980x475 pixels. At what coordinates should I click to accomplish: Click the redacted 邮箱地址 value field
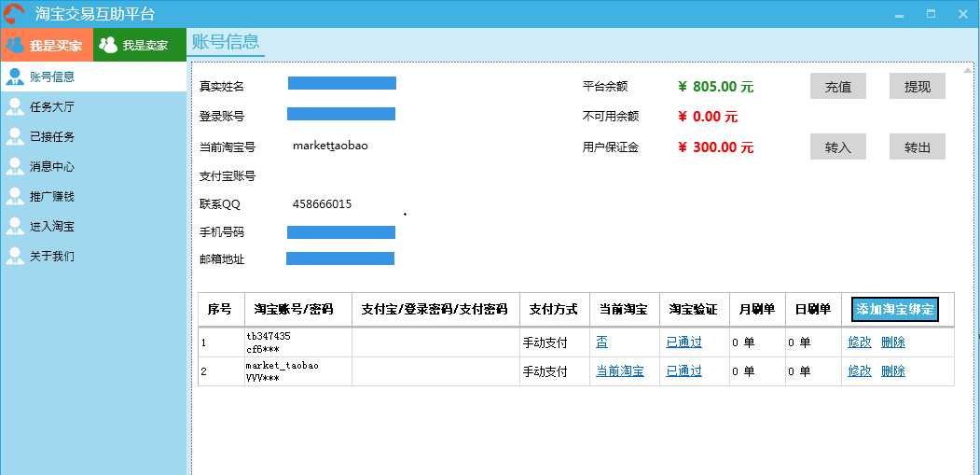pyautogui.click(x=340, y=258)
